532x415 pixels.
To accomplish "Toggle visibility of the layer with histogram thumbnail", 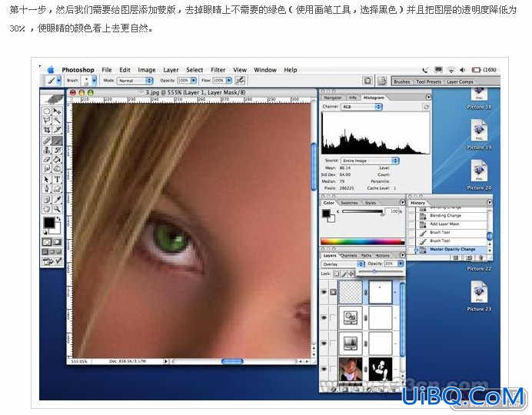I will click(x=324, y=343).
